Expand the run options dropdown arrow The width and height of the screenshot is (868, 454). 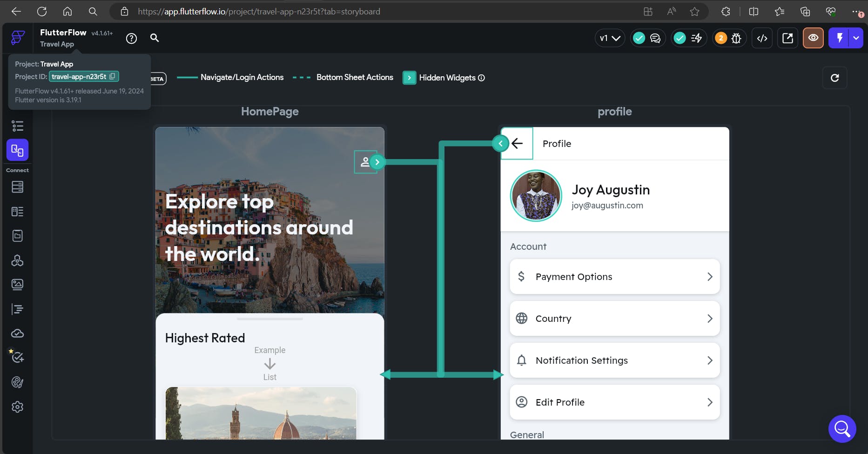(856, 38)
